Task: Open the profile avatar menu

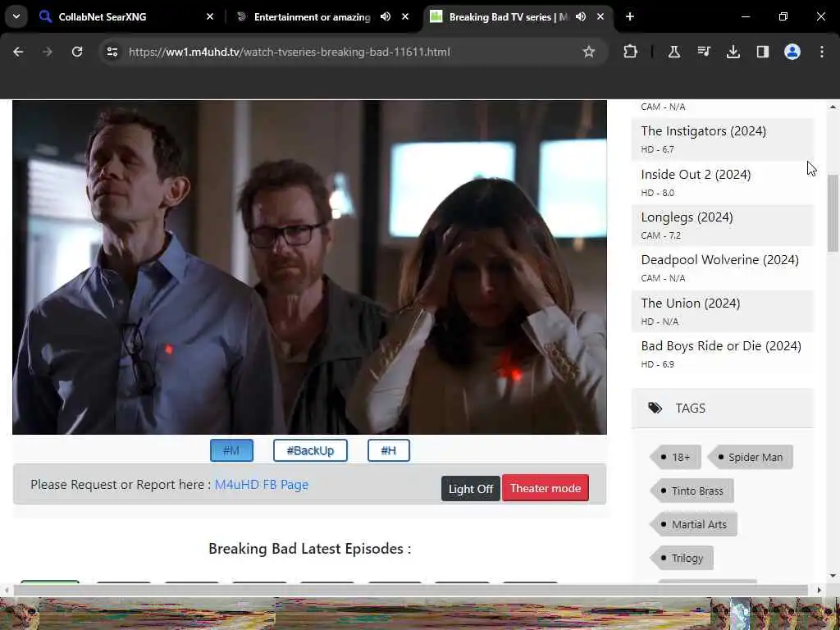Action: [792, 52]
